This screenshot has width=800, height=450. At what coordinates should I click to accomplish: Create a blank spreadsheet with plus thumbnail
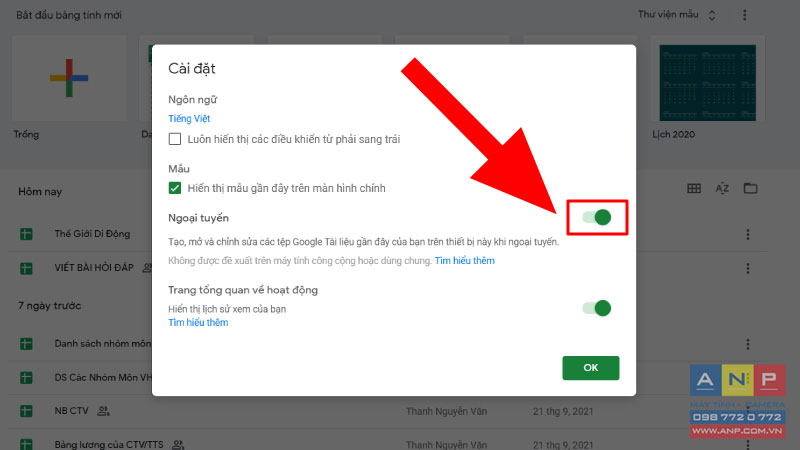[69, 78]
